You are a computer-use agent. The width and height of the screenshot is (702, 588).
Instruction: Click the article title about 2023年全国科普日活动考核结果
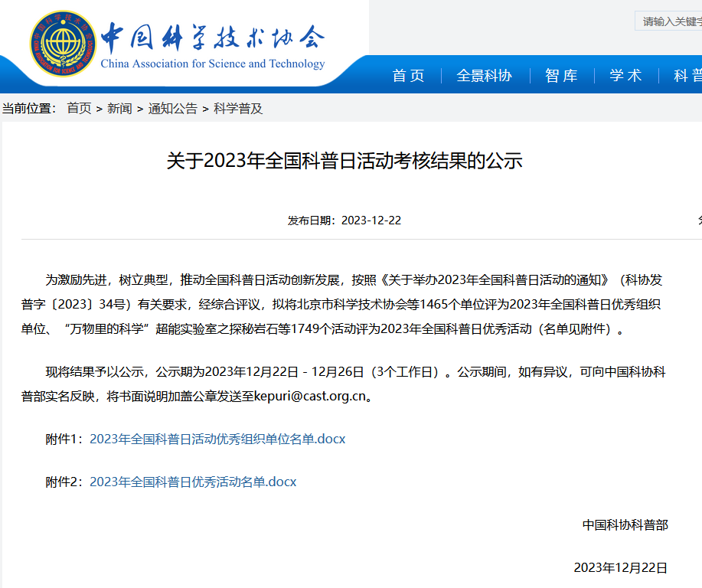[344, 161]
